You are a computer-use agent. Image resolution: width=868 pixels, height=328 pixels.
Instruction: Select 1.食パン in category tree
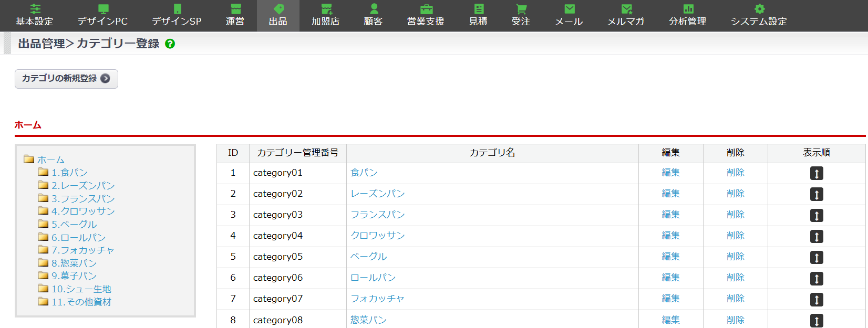tap(69, 172)
